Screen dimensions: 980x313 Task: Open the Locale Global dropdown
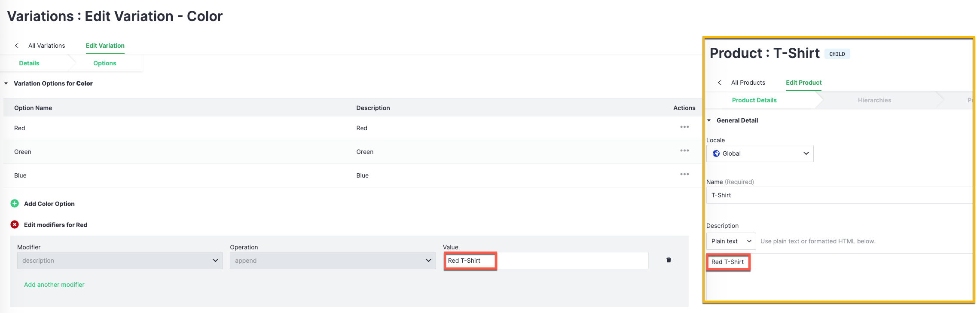coord(760,153)
